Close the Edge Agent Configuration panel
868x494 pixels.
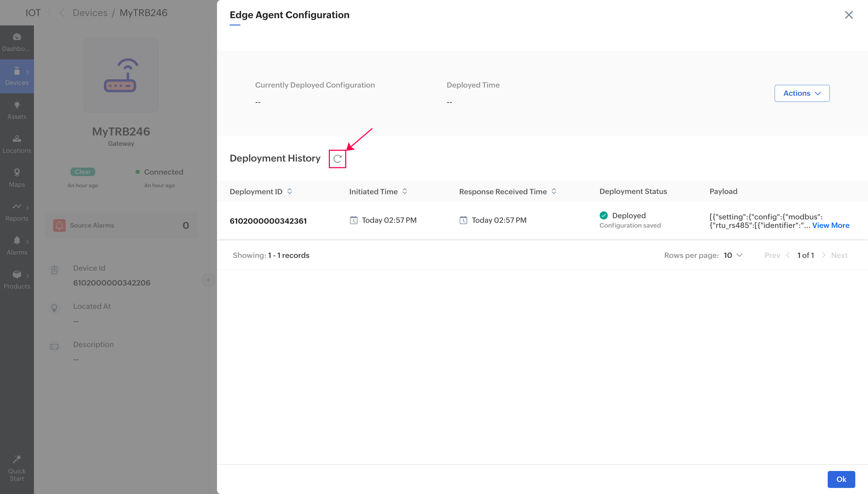848,15
